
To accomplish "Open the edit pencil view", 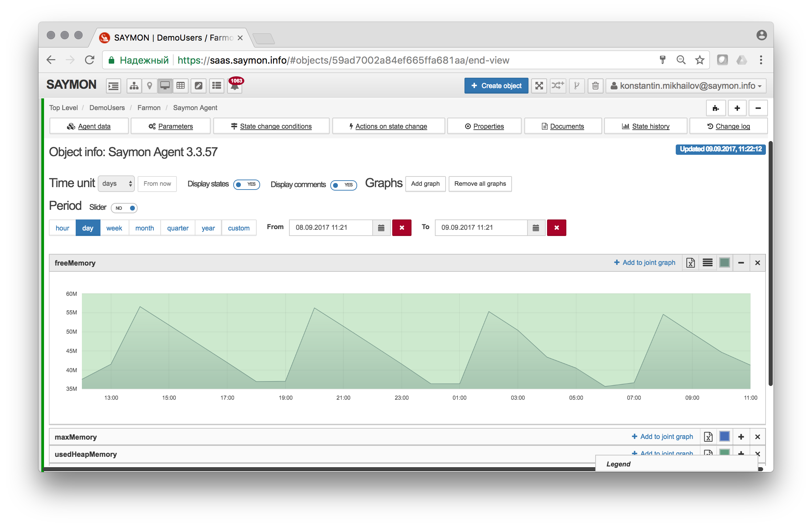I will (x=199, y=86).
